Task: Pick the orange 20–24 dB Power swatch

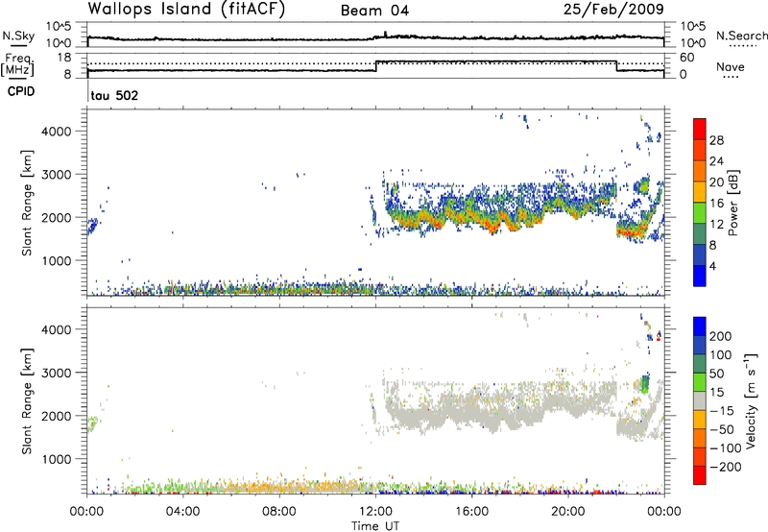Action: (x=700, y=171)
